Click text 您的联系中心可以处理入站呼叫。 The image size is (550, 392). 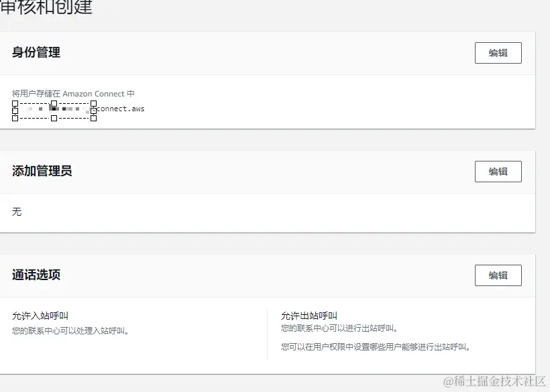(70, 331)
